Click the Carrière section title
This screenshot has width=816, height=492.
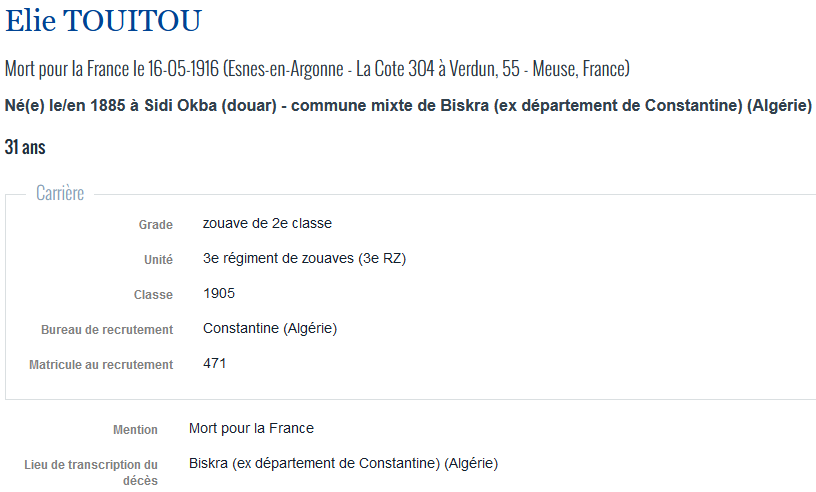point(60,193)
